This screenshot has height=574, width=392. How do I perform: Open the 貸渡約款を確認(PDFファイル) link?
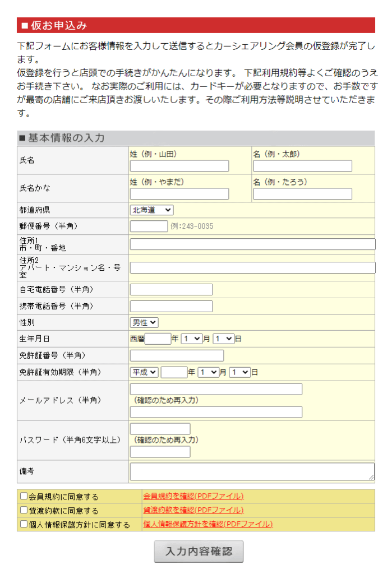pos(193,510)
